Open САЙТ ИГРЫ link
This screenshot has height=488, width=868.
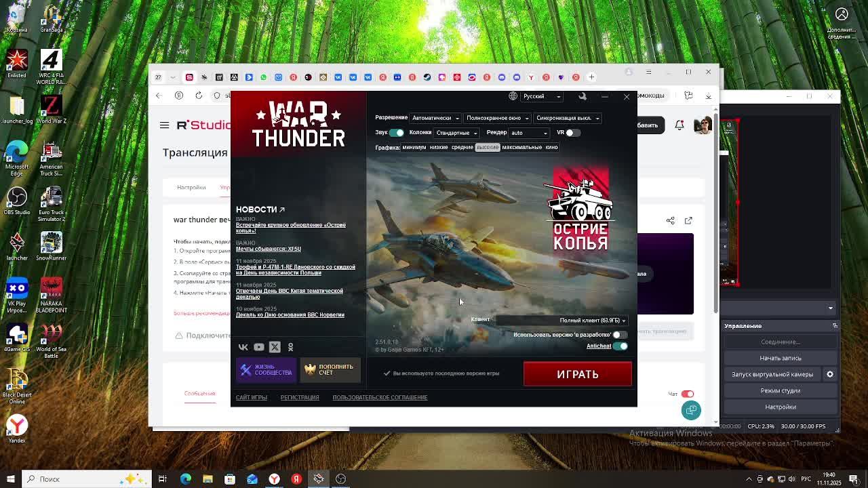252,398
